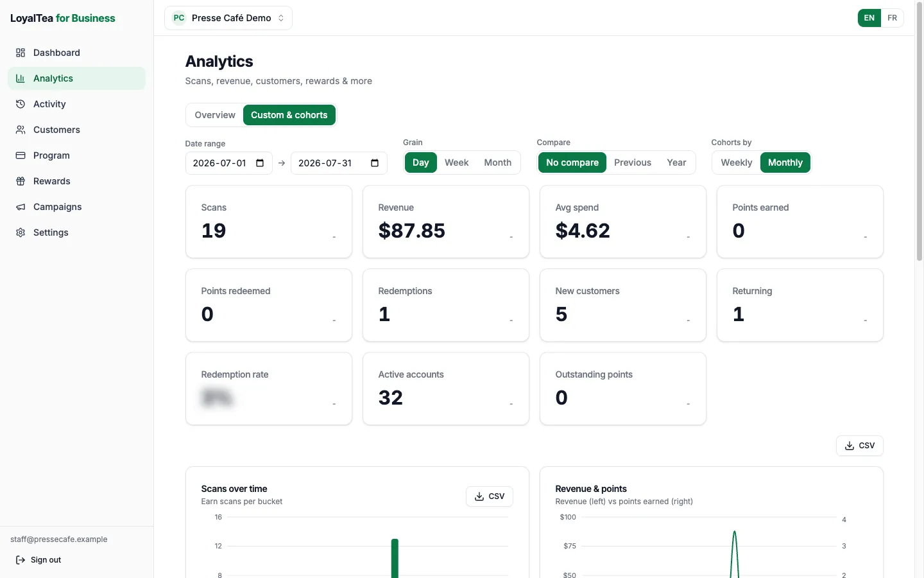Click the Analytics bar chart icon

[21, 78]
